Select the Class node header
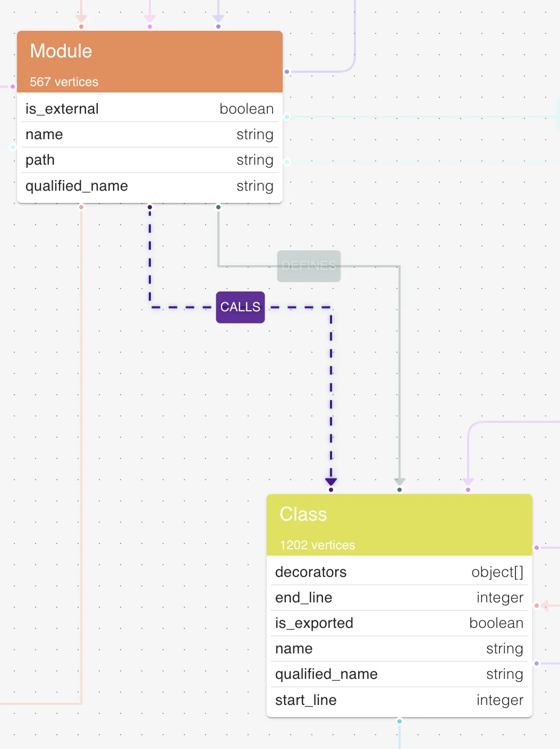 coord(400,525)
